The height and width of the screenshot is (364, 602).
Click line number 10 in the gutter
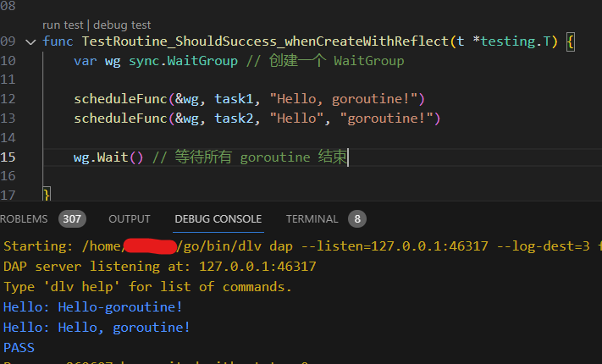click(x=8, y=61)
